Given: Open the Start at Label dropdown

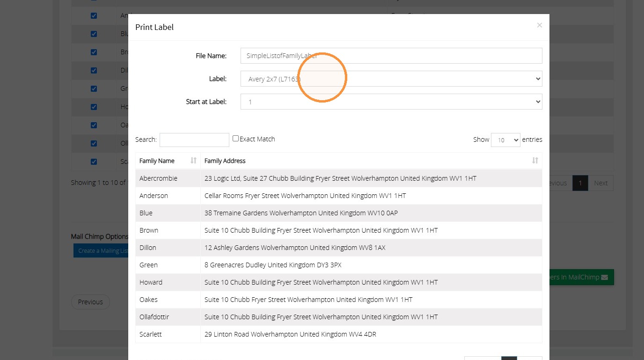Looking at the screenshot, I should pos(391,102).
